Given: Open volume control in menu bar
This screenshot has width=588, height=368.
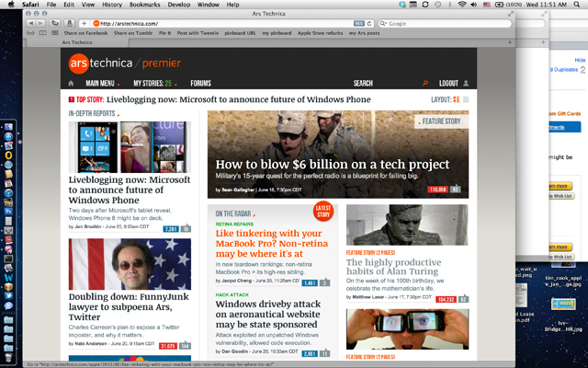Looking at the screenshot, I should click(473, 5).
